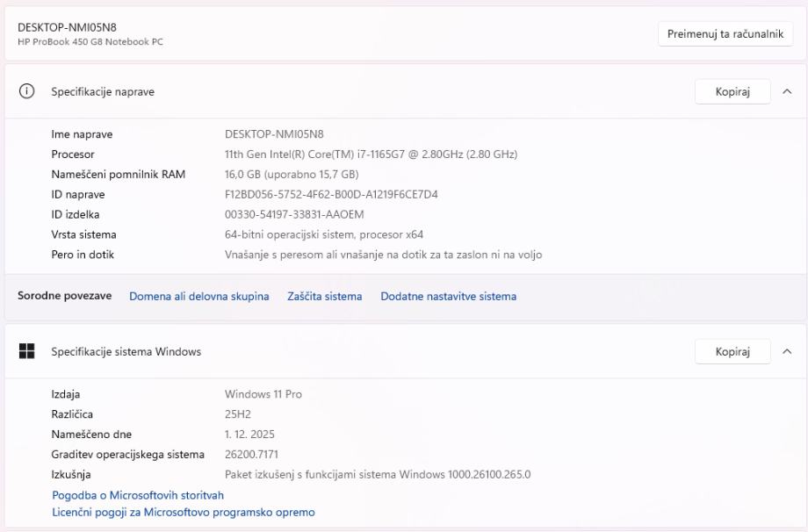Open Licenčni pogoji za Microsoftovo programsko opremo
The width and height of the screenshot is (808, 532).
coord(184,512)
